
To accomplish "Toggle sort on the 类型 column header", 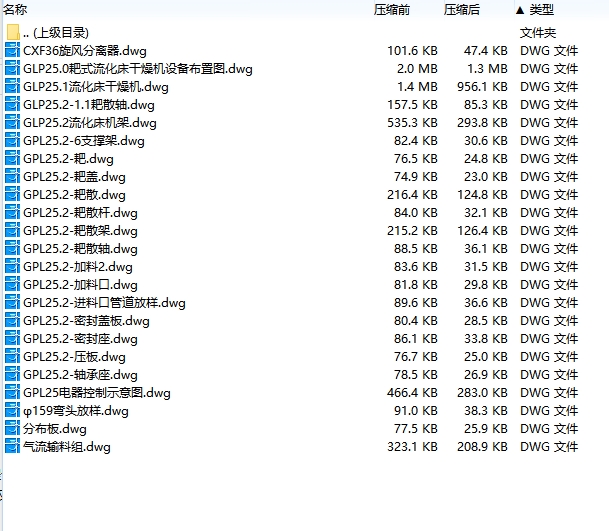I will tap(541, 9).
